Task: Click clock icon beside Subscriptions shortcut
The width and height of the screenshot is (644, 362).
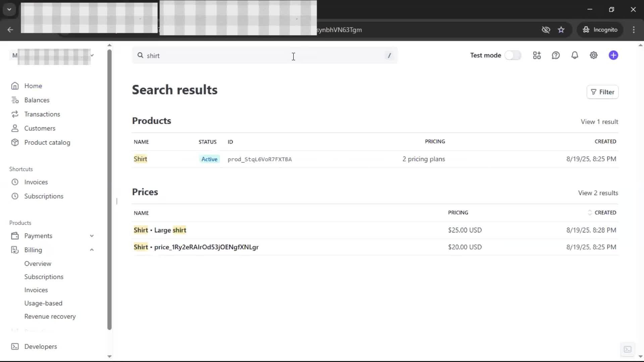Action: pos(15,196)
